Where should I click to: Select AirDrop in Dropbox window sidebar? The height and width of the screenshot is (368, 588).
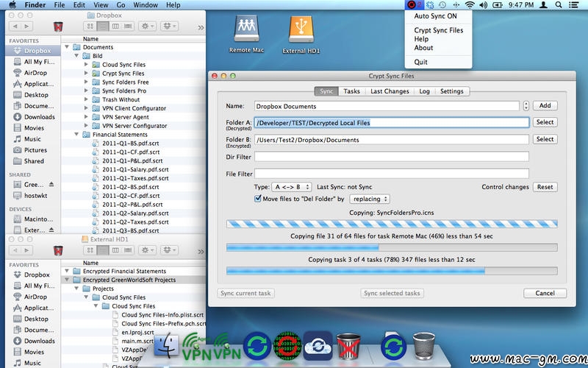click(x=34, y=73)
